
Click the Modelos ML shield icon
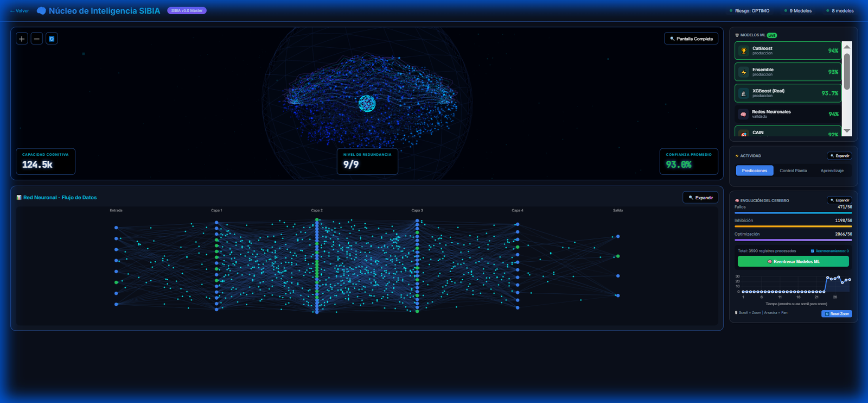coord(737,35)
